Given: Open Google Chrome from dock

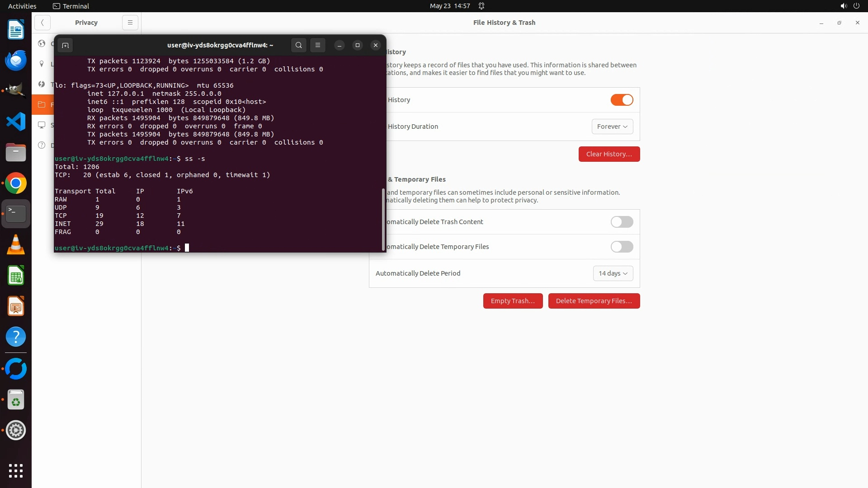Looking at the screenshot, I should (x=16, y=183).
